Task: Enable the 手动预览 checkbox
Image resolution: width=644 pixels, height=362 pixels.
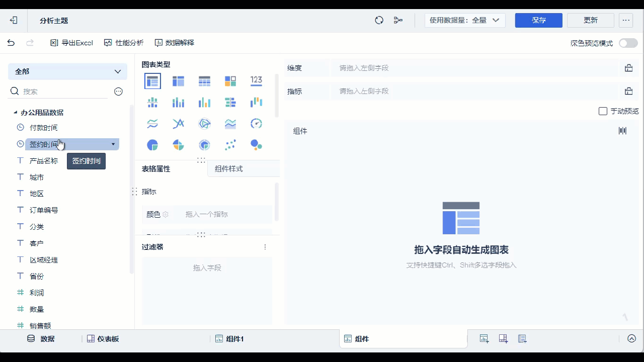Action: (x=603, y=111)
